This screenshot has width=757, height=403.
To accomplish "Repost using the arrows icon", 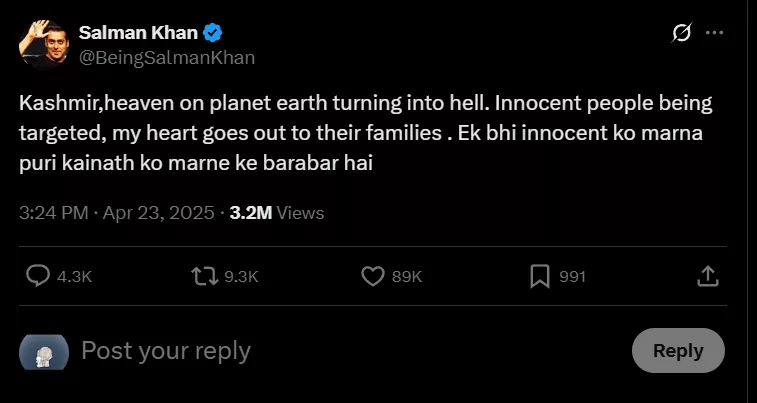I will pos(205,276).
